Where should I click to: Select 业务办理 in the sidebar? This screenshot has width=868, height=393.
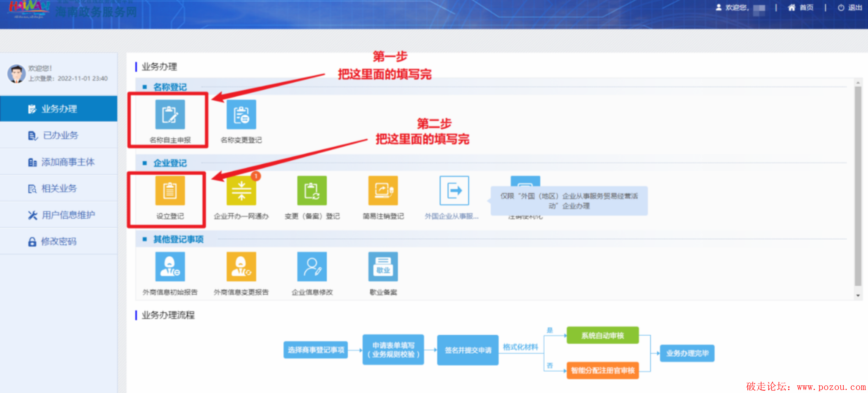[59, 109]
